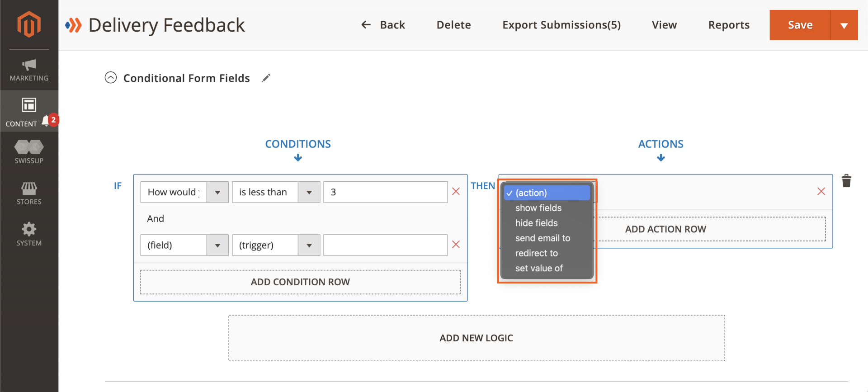The height and width of the screenshot is (392, 868).
Task: Open the Stores sidebar menu
Action: [x=29, y=194]
